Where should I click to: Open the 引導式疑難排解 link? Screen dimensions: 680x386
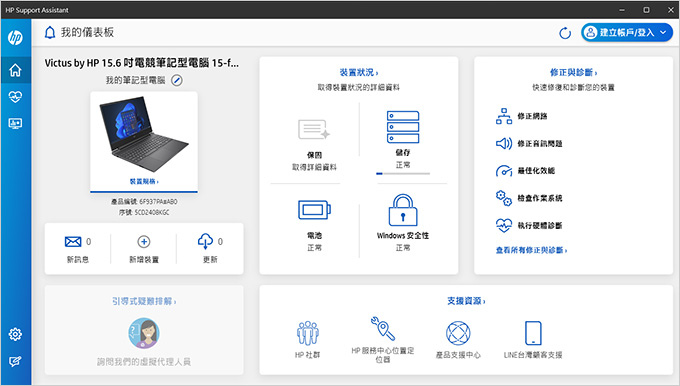tap(144, 301)
